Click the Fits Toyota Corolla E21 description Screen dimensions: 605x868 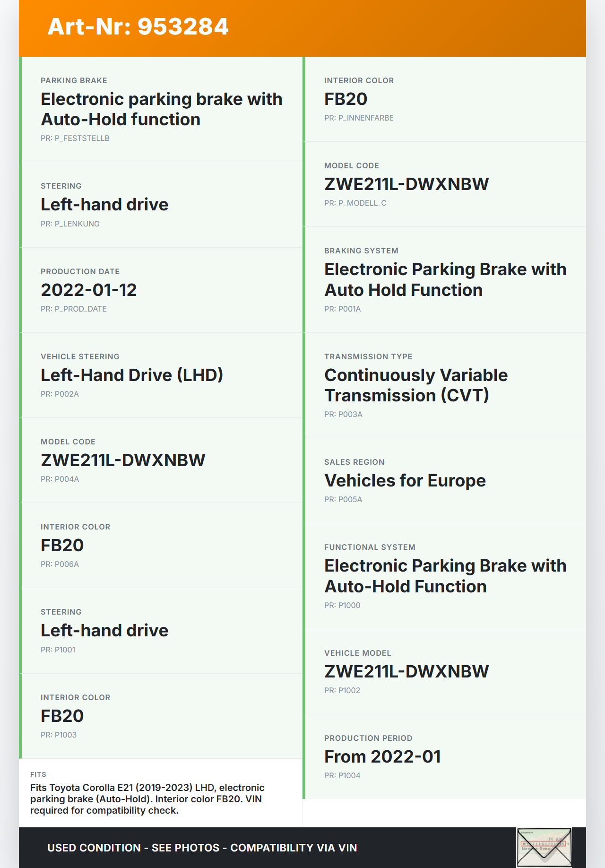(147, 799)
